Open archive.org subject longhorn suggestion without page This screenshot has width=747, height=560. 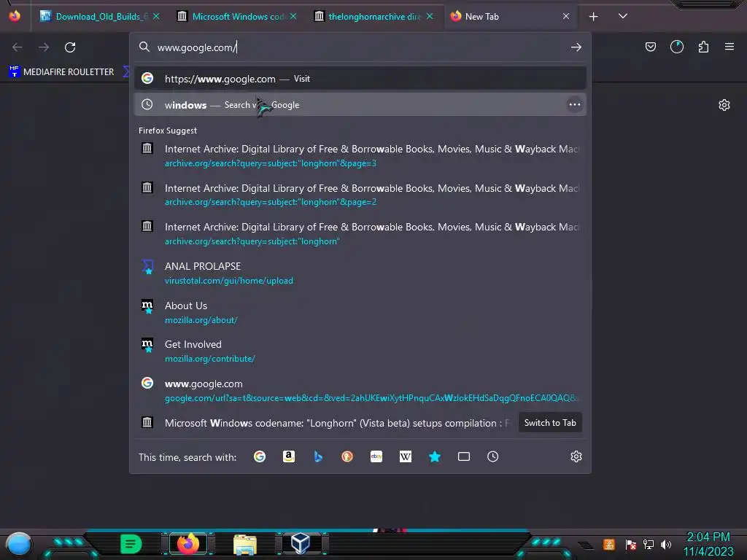point(360,234)
